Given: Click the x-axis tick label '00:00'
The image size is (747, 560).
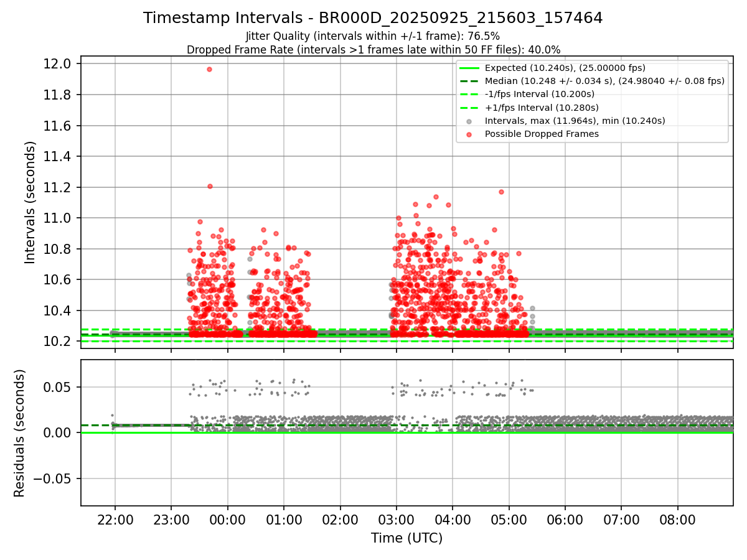Looking at the screenshot, I should (227, 519).
